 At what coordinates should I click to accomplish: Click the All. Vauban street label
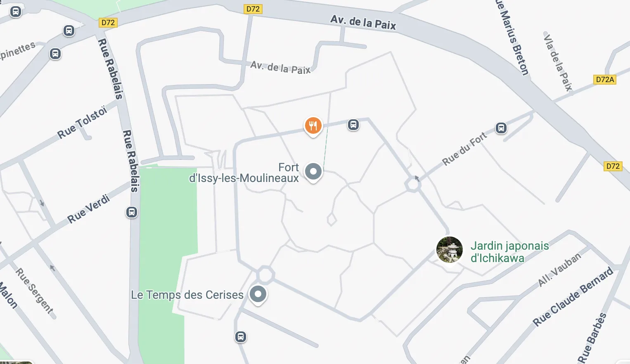[559, 269]
